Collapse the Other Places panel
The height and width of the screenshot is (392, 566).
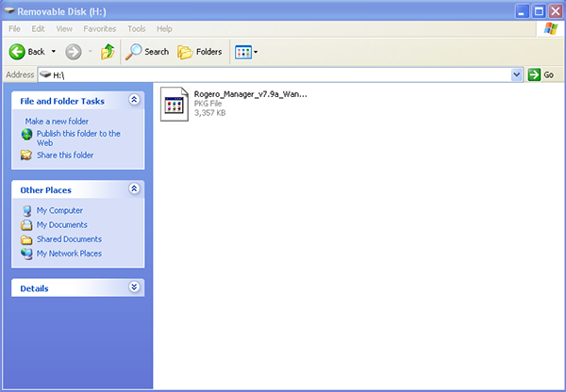click(134, 188)
